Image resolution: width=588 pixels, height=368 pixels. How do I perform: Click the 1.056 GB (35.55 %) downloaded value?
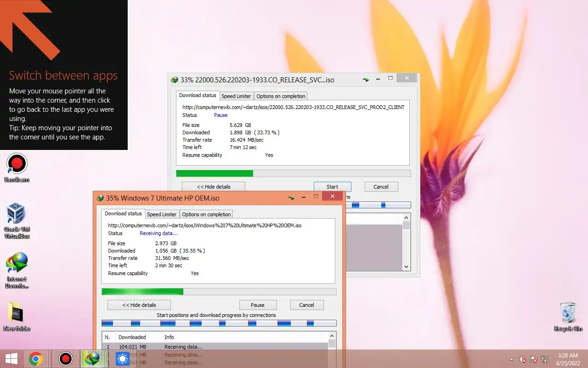(x=180, y=251)
